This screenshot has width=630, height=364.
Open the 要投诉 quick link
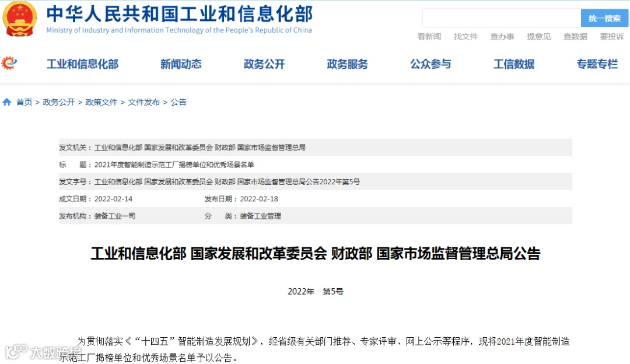point(612,37)
